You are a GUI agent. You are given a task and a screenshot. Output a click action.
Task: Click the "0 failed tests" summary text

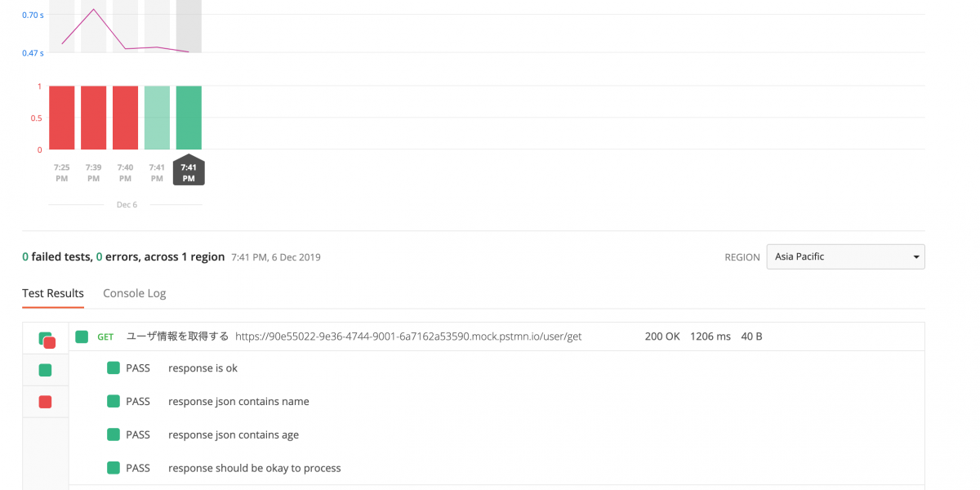click(57, 257)
